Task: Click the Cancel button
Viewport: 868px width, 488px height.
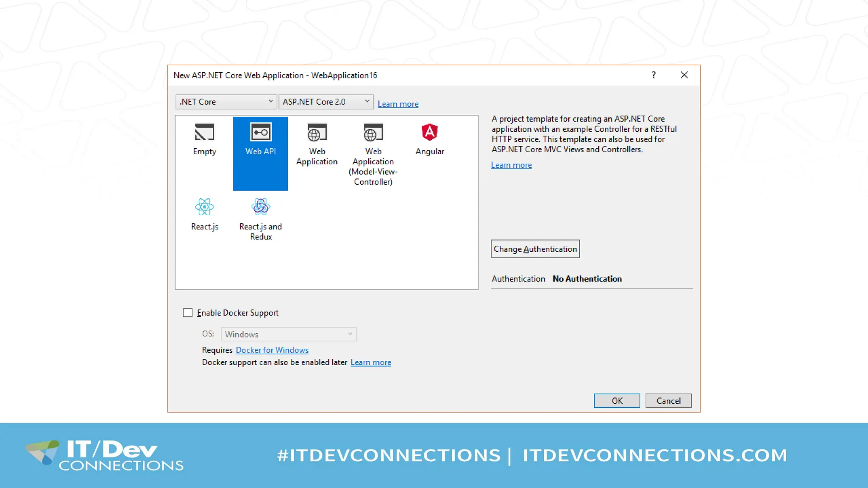Action: (668, 401)
